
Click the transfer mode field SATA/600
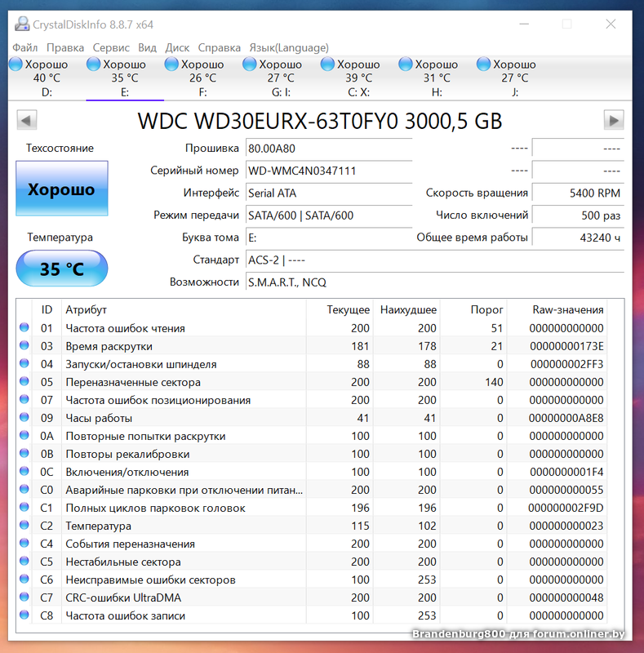click(x=329, y=215)
